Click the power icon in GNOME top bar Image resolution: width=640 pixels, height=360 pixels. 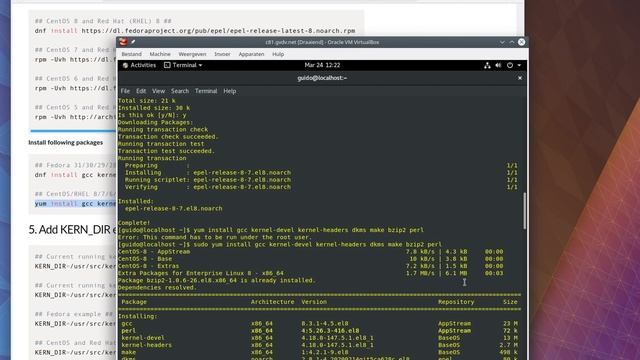[510, 65]
